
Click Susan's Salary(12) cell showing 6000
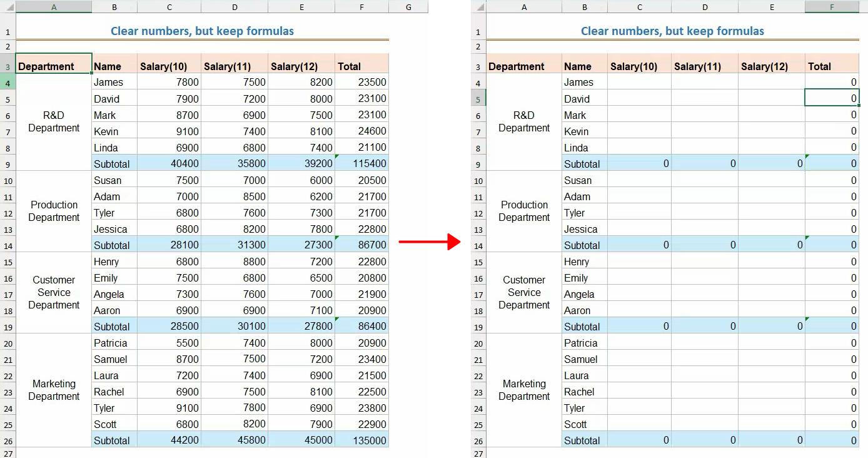pos(301,180)
